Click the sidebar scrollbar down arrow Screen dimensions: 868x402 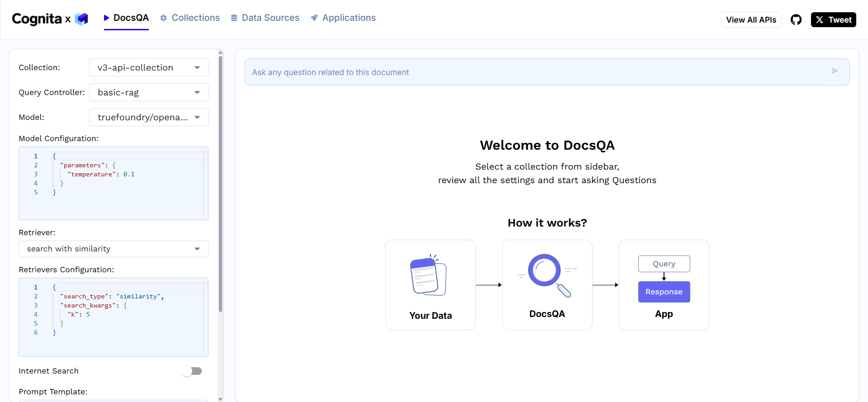(220, 399)
